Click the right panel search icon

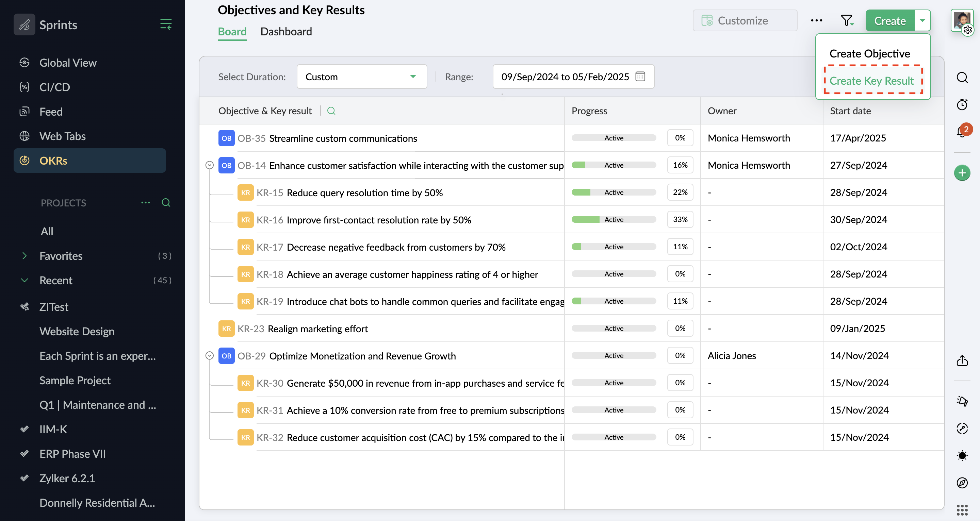pyautogui.click(x=962, y=78)
